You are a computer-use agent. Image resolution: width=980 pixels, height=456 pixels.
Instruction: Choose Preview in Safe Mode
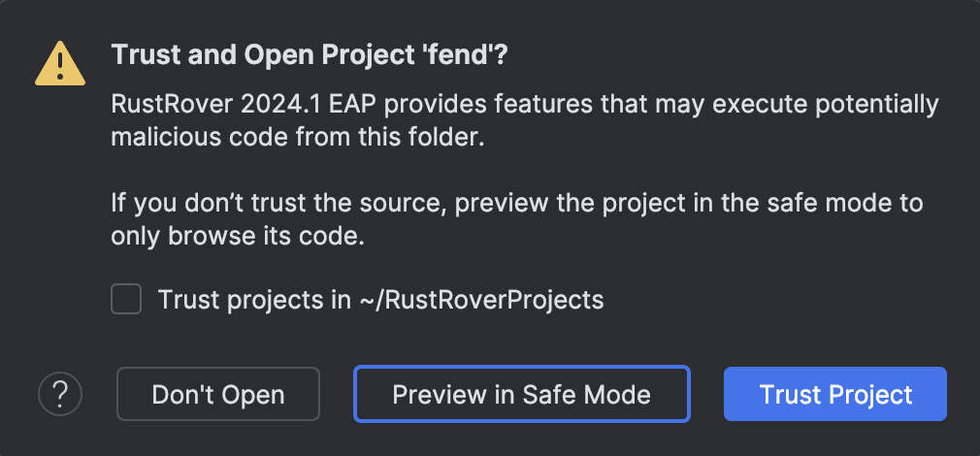(521, 394)
